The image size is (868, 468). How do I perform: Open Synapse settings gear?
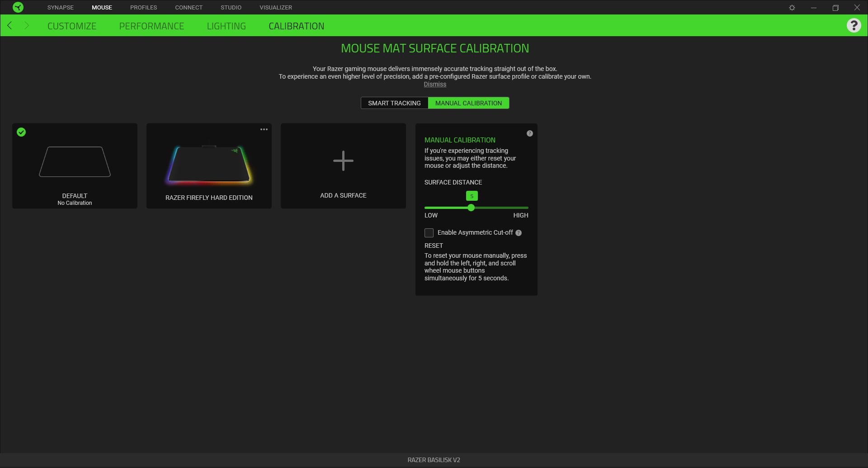point(792,8)
